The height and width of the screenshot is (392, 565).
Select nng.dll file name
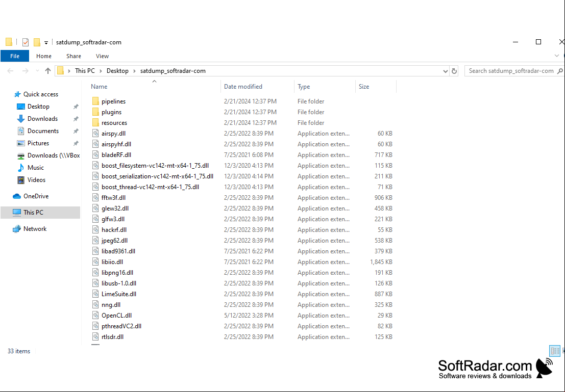pos(111,305)
